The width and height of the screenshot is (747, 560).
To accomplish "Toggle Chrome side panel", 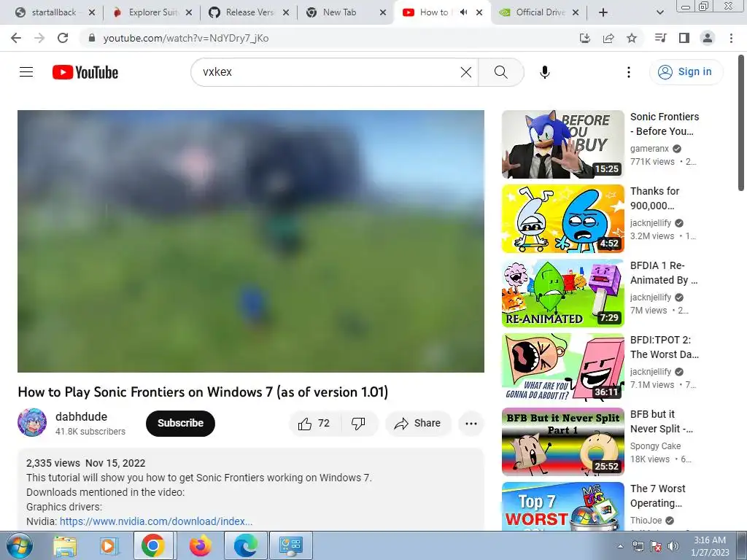I will (684, 38).
